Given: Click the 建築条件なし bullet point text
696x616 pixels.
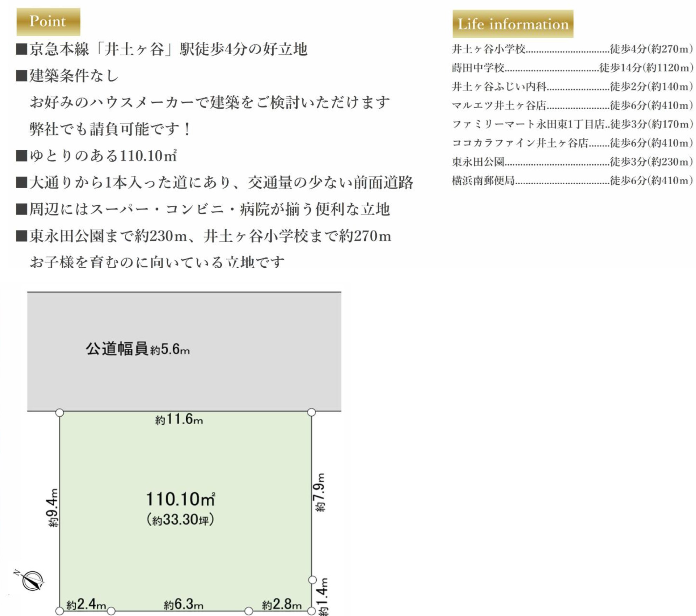Looking at the screenshot, I should tap(74, 76).
